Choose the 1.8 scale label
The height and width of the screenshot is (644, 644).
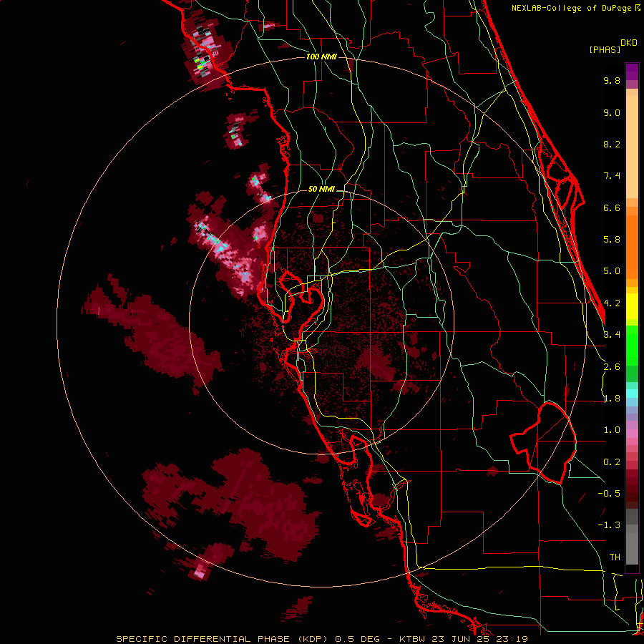coord(612,399)
